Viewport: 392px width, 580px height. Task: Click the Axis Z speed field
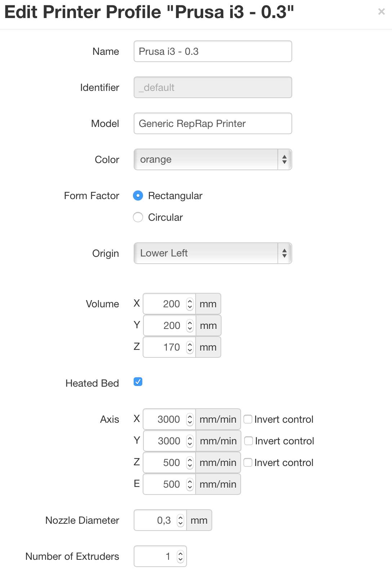click(166, 462)
